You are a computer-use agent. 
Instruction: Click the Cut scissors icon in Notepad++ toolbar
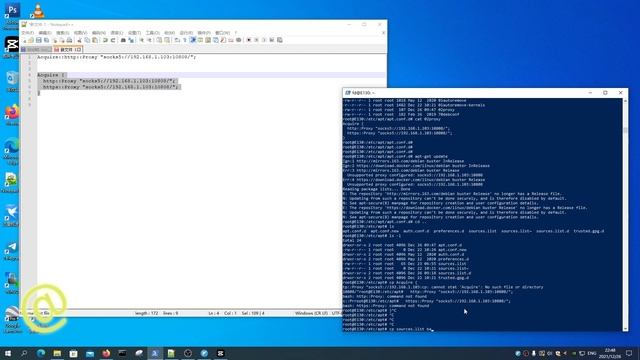coord(80,40)
